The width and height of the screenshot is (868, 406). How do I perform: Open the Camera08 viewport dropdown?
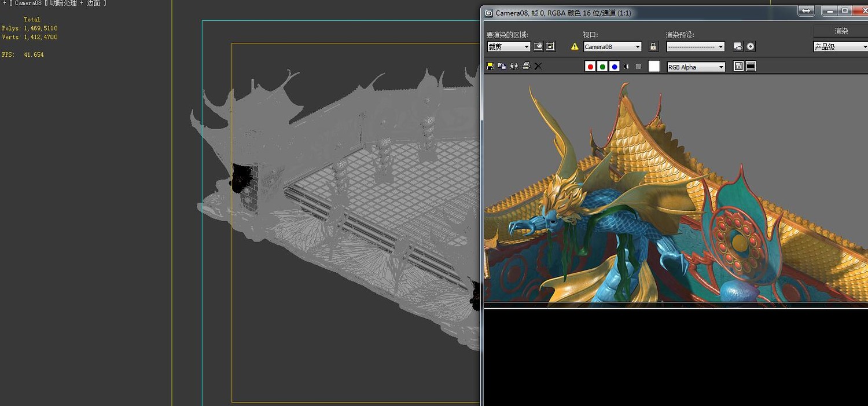(x=612, y=47)
